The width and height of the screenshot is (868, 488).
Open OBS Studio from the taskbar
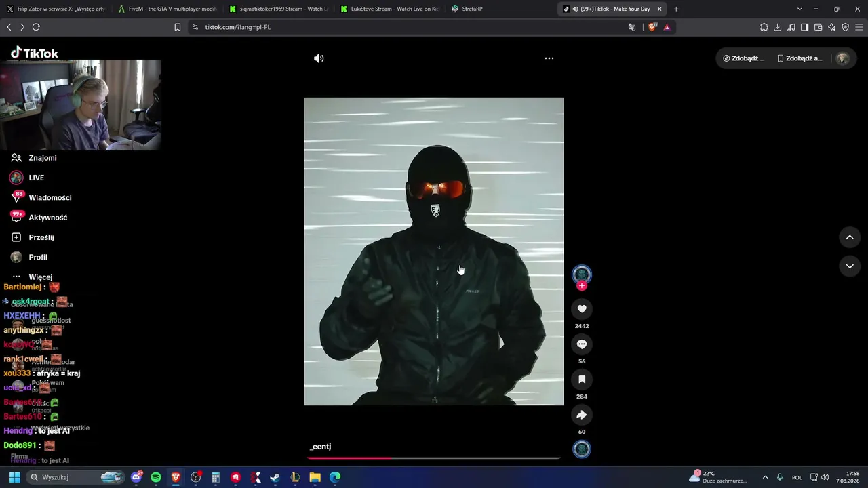[x=196, y=477]
